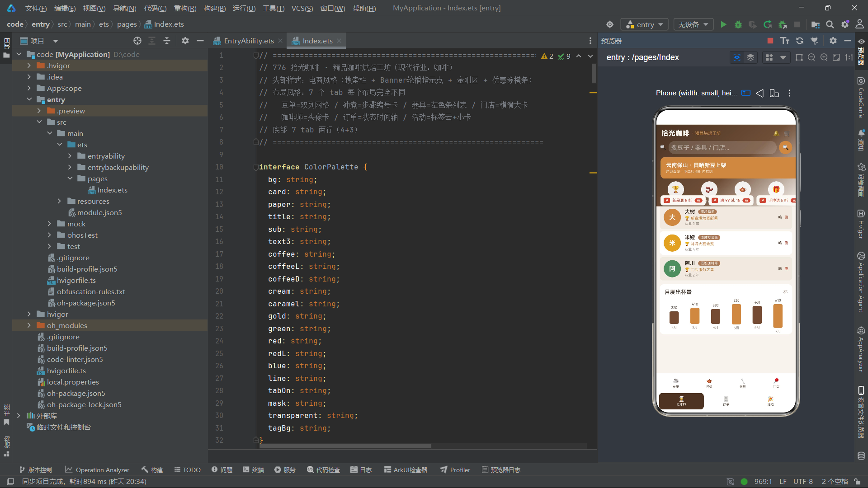This screenshot has height=488, width=868.
Task: Zoom in the preview
Action: [824, 57]
